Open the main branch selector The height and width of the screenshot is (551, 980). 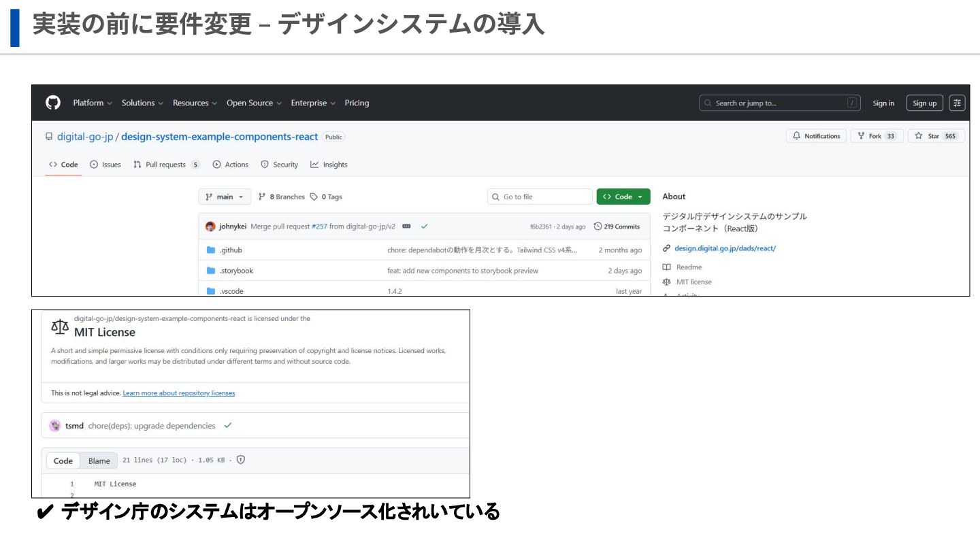point(225,197)
